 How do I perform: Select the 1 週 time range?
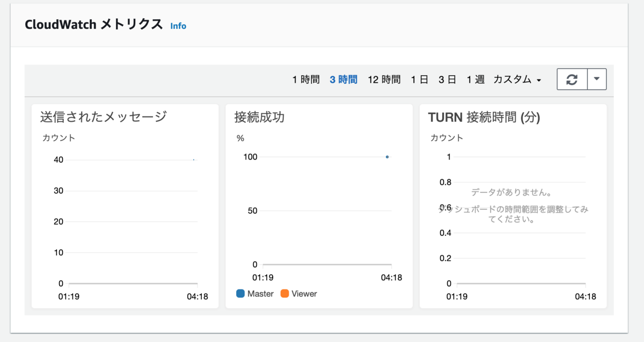click(x=475, y=78)
